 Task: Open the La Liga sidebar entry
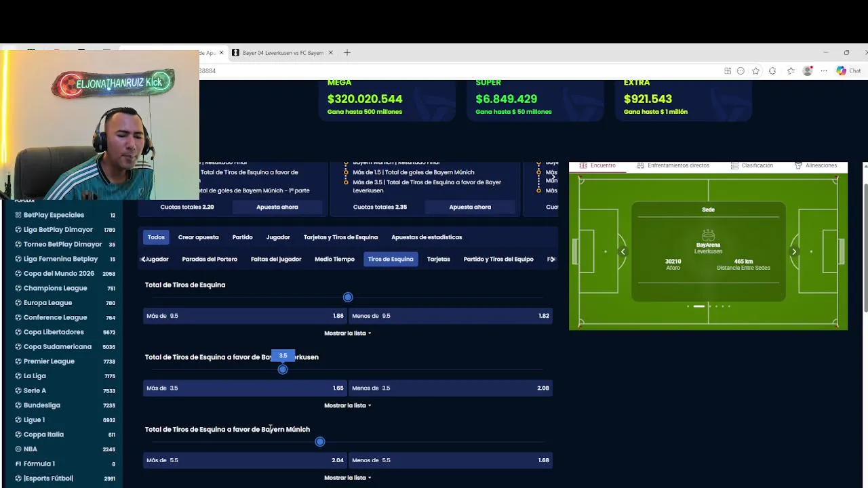[x=65, y=376]
